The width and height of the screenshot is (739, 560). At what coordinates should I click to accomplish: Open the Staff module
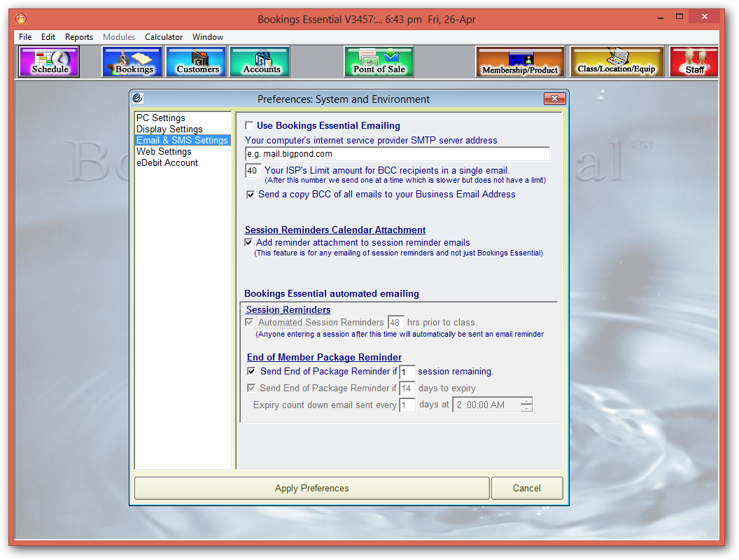click(x=694, y=62)
